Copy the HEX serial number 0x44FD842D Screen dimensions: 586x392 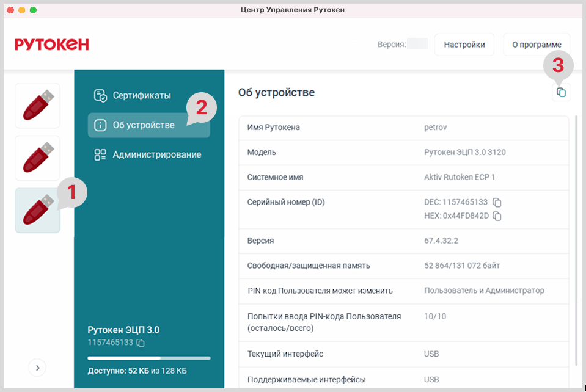point(497,216)
